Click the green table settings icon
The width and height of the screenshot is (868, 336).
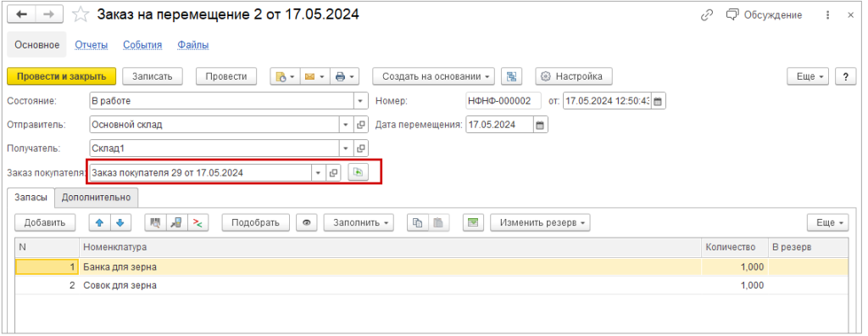473,223
